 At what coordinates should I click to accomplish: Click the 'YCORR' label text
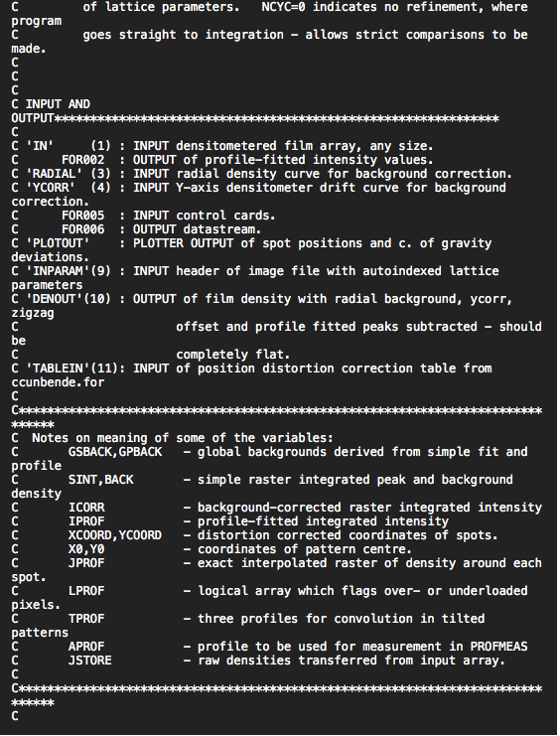(x=51, y=188)
